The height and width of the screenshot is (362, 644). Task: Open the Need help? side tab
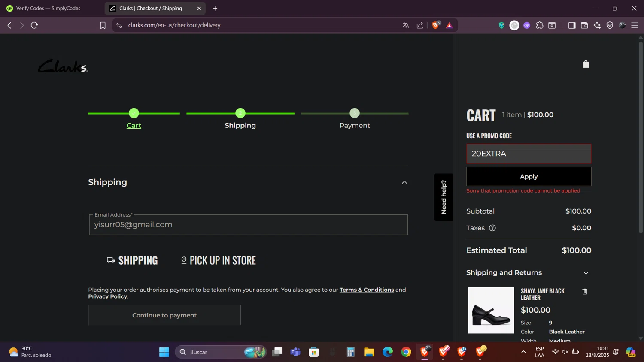tap(444, 197)
